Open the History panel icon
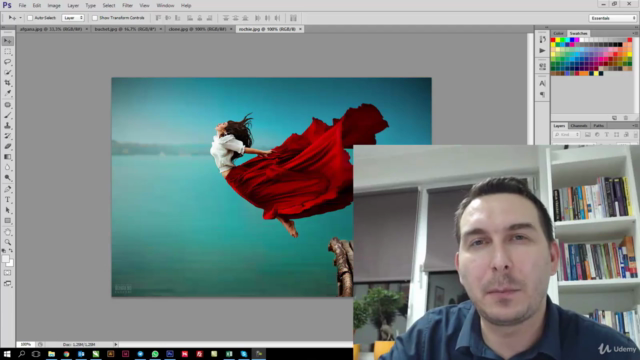The width and height of the screenshot is (640, 360). point(542,40)
